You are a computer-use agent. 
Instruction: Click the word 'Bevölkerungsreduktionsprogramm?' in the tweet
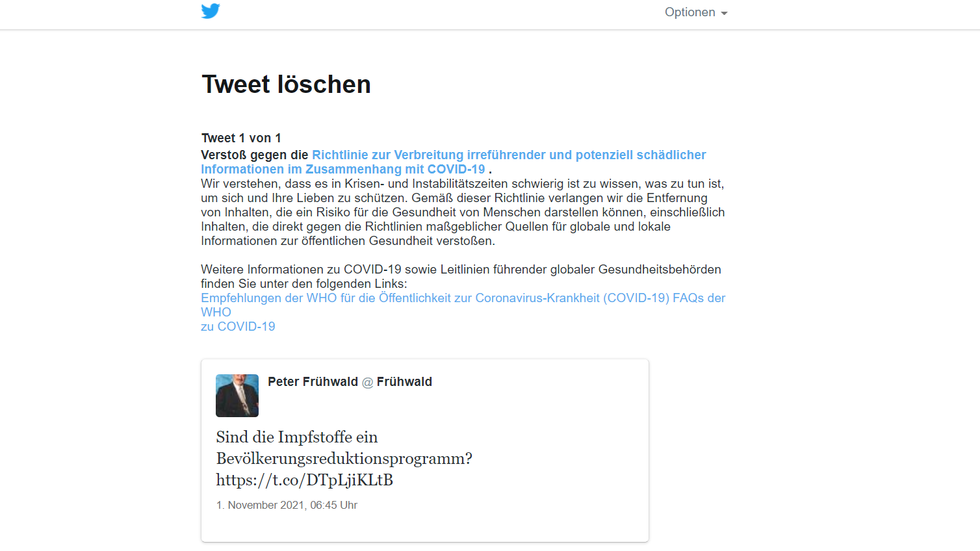pyautogui.click(x=344, y=458)
